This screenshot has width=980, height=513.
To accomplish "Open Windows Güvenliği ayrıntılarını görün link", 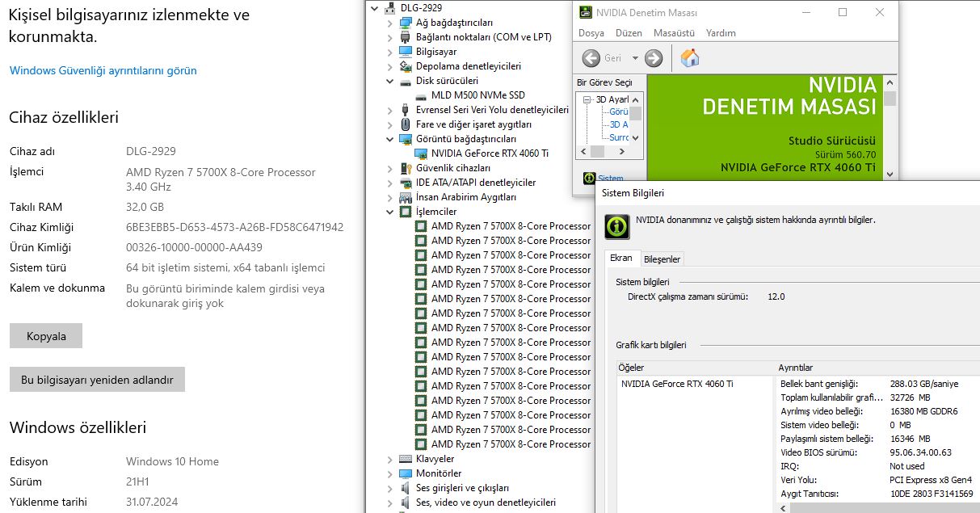I will click(103, 70).
